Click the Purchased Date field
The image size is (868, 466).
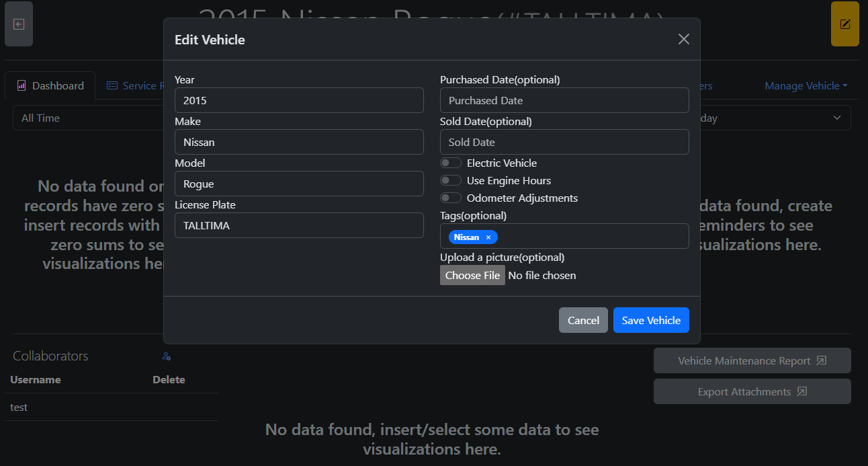click(x=564, y=100)
